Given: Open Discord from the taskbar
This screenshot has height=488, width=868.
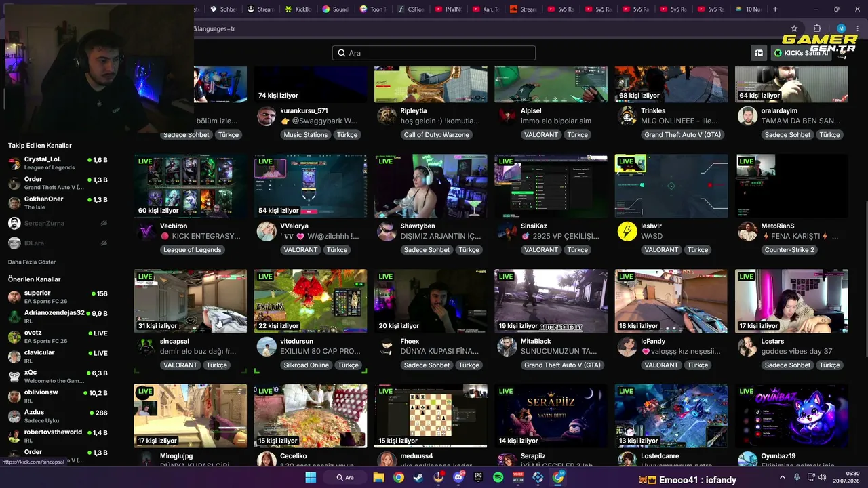Looking at the screenshot, I should (x=458, y=477).
